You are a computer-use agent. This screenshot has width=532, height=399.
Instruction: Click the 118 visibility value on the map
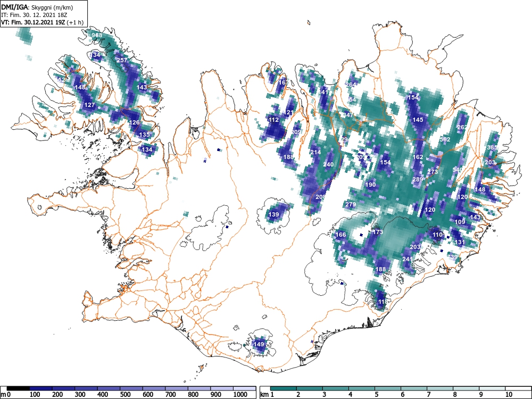click(x=383, y=302)
